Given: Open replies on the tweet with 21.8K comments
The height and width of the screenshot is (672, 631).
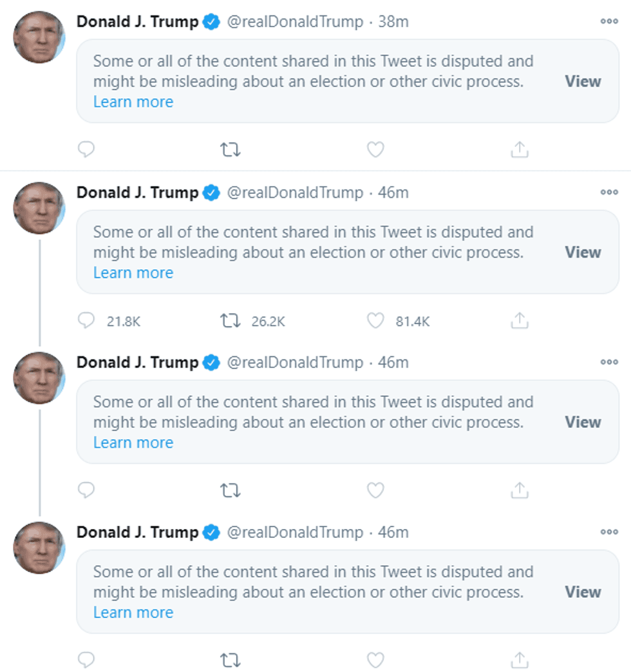Looking at the screenshot, I should pyautogui.click(x=86, y=320).
